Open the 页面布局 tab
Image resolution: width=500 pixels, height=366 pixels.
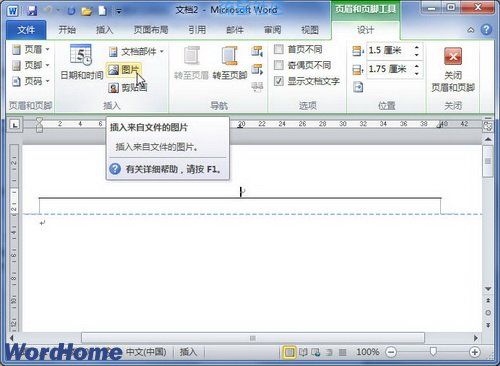[x=151, y=30]
